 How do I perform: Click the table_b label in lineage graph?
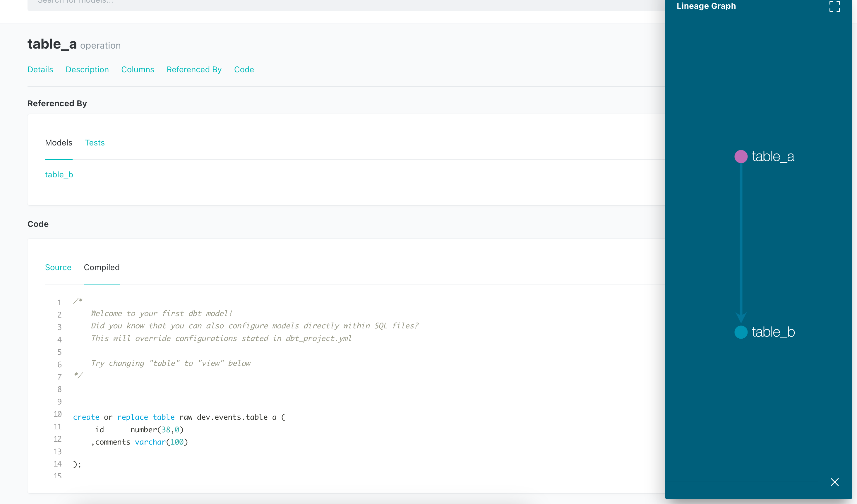point(773,332)
